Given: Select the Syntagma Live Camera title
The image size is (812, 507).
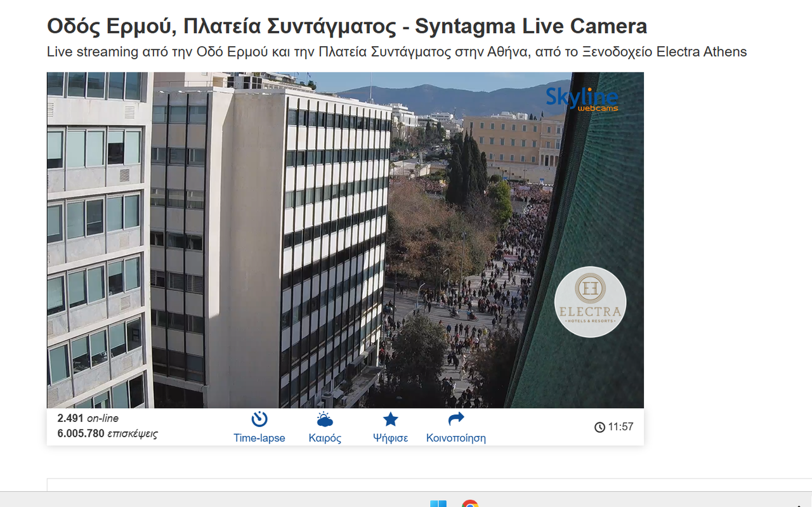Looking at the screenshot, I should pos(346,25).
